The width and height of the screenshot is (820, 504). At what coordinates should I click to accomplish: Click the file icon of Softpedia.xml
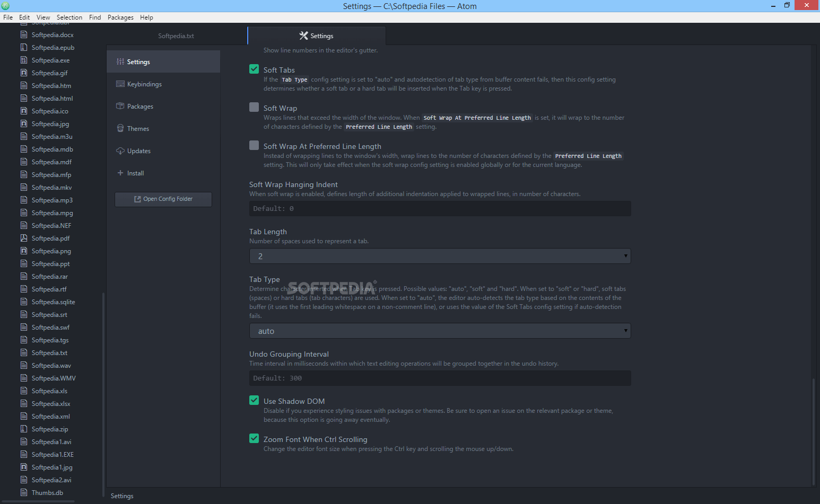click(x=24, y=416)
